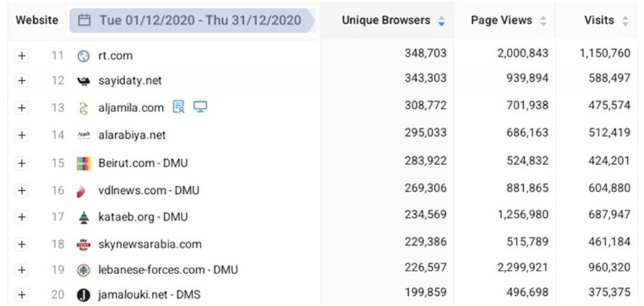Viewport: 644px width, 306px height.
Task: Expand the jamalouki.net row
Action: 22,294
